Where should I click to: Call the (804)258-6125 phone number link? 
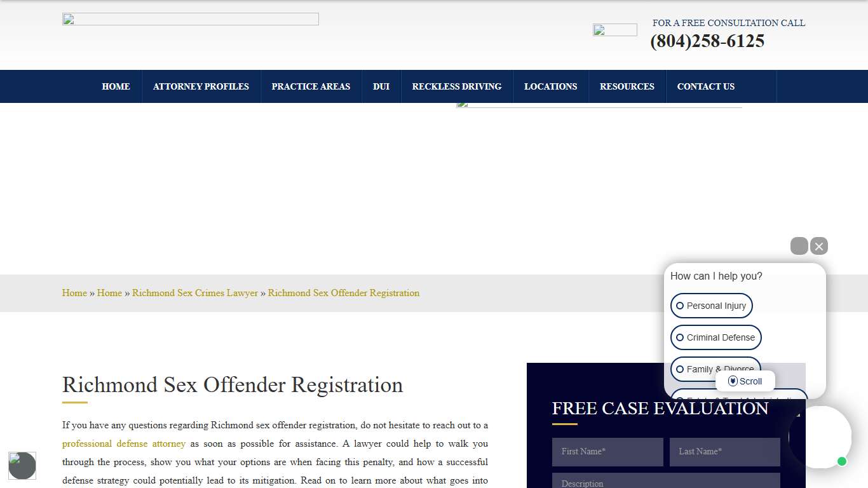pyautogui.click(x=707, y=41)
